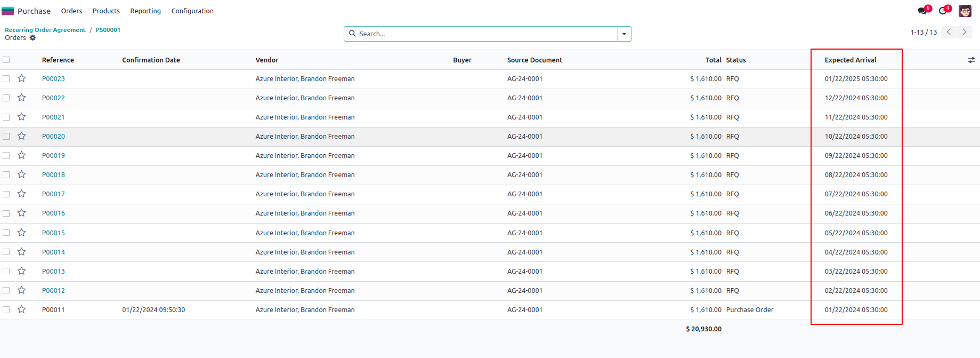Star the P00016 order
Image resolution: width=980 pixels, height=358 pixels.
coord(21,213)
